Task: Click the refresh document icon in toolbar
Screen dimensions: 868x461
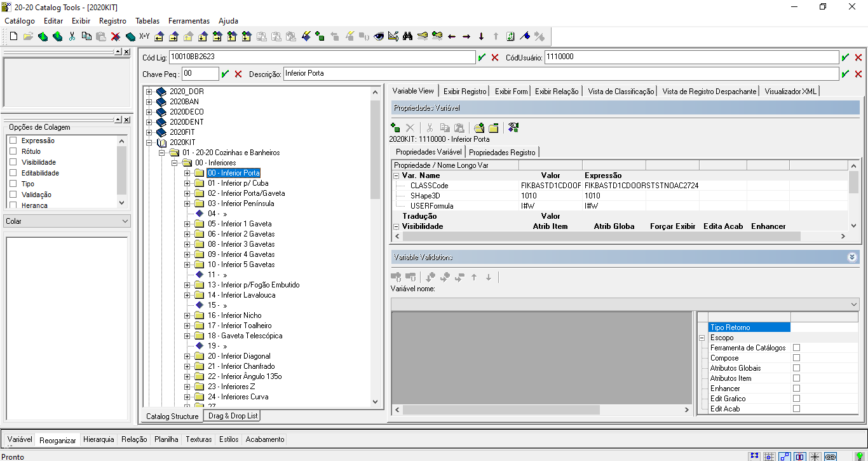Action: tap(510, 36)
